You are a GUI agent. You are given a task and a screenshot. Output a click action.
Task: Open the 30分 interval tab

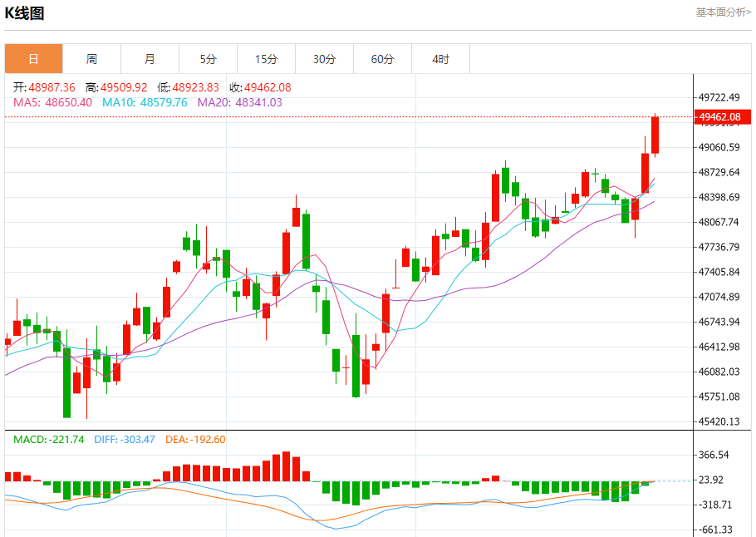tap(324, 59)
